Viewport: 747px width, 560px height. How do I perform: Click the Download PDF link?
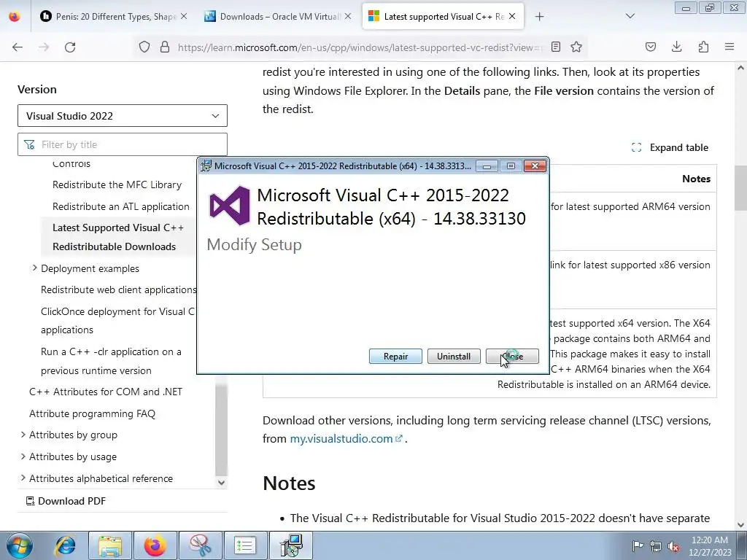[x=66, y=501]
